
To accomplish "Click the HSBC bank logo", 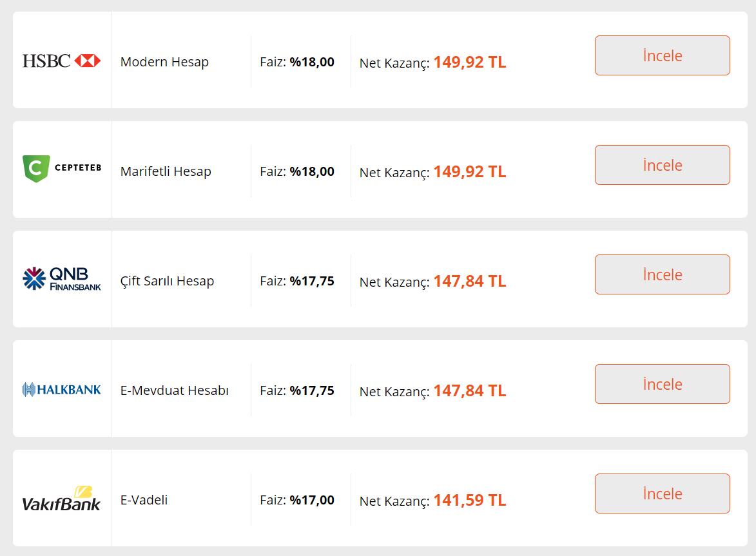I will 62,61.
